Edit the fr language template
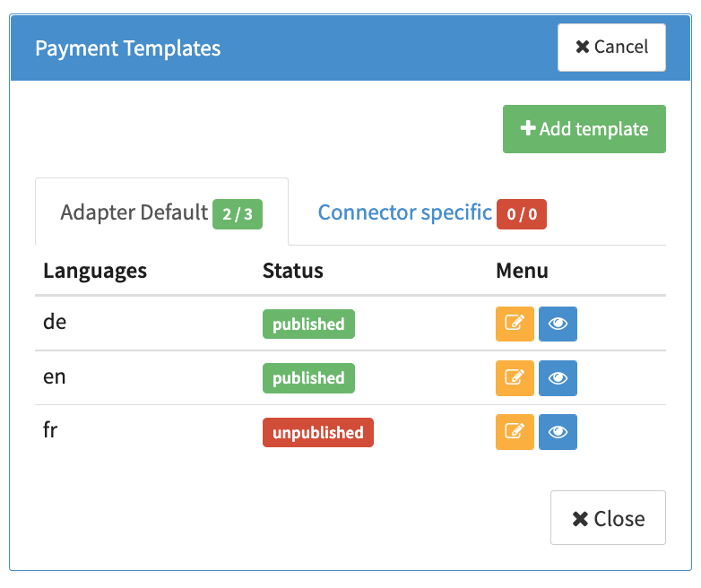This screenshot has width=701, height=588. [515, 432]
